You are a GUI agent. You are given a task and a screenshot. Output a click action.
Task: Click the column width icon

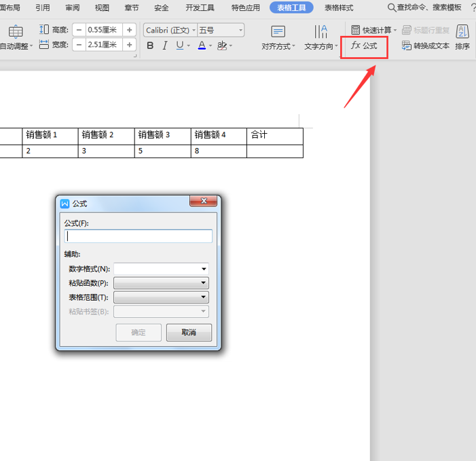point(44,45)
